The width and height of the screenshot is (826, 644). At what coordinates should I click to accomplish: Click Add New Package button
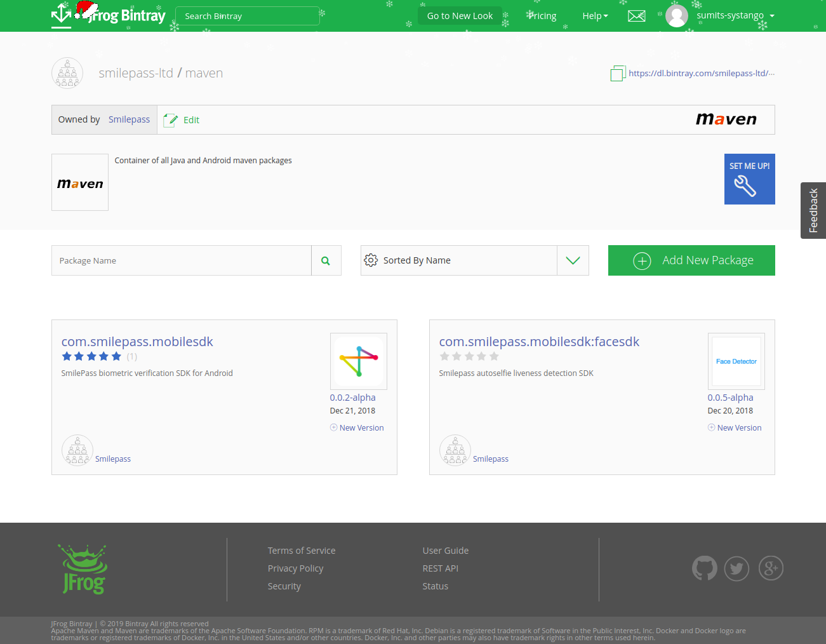(x=691, y=260)
